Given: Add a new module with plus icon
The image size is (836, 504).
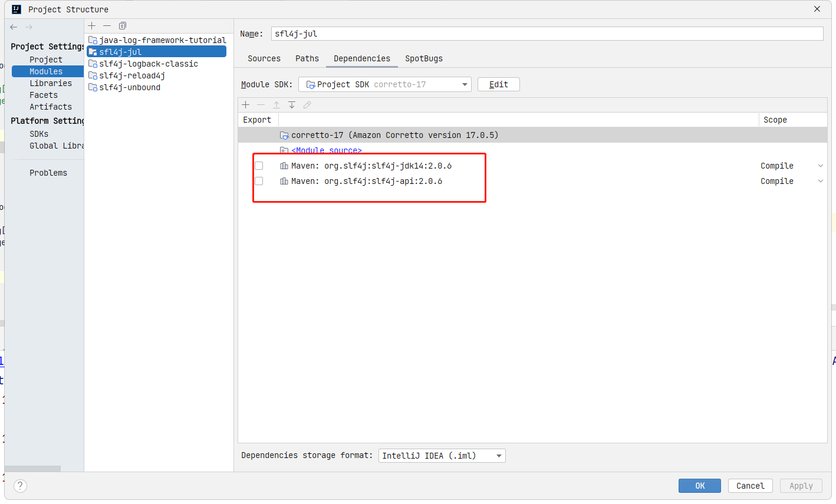Looking at the screenshot, I should [92, 25].
